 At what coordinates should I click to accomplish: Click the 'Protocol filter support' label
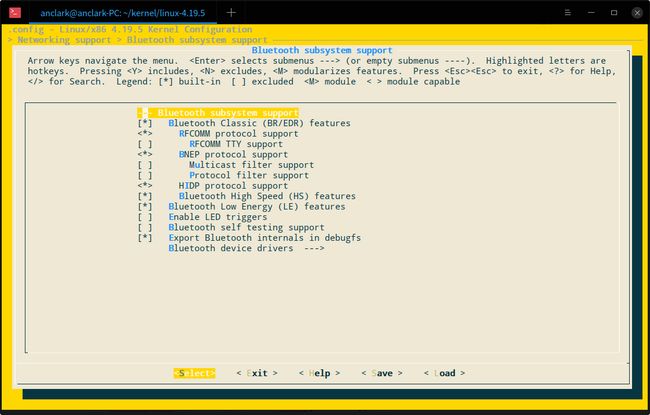[249, 175]
